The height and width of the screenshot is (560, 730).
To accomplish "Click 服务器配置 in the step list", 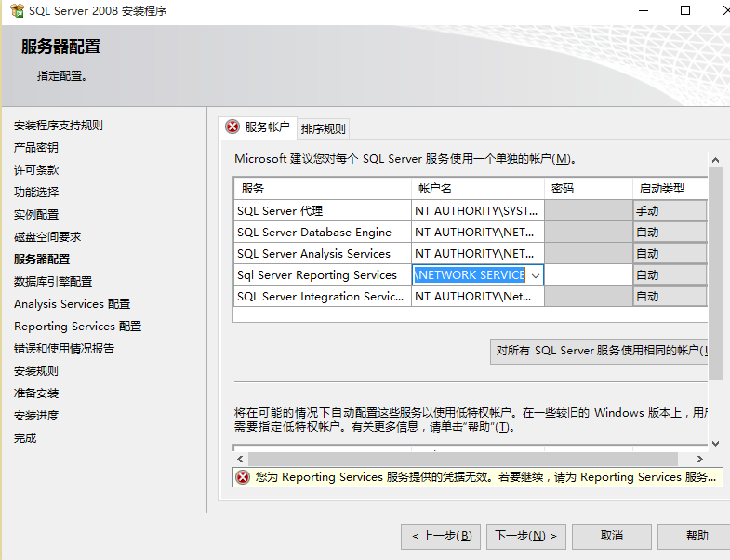I will coord(42,259).
